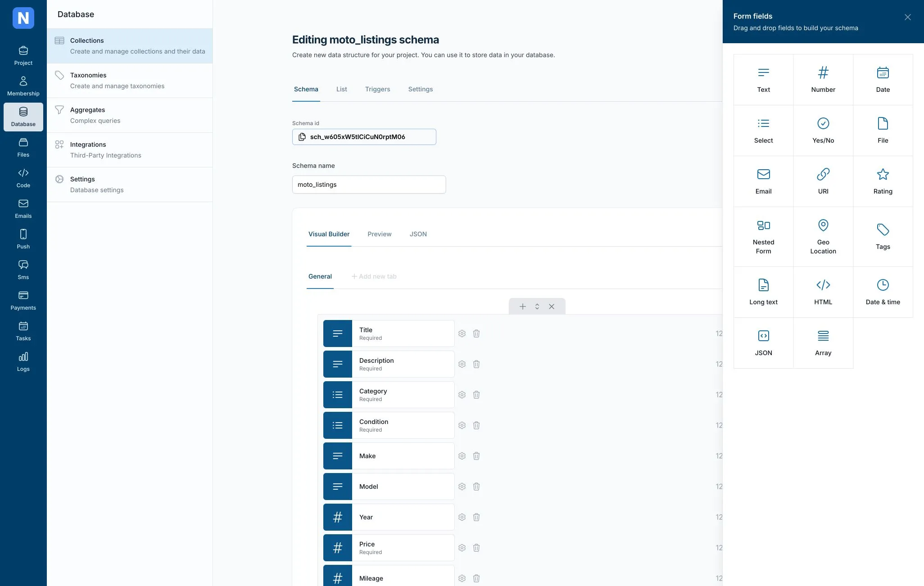Viewport: 924px width, 586px height.
Task: Pick the Tags field type
Action: point(883,237)
